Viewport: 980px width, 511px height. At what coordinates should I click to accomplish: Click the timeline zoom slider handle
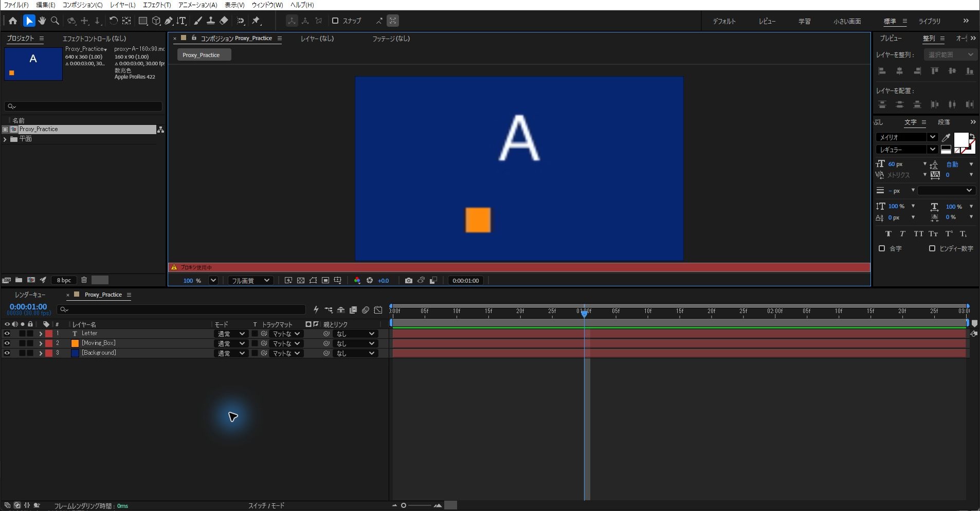(404, 505)
